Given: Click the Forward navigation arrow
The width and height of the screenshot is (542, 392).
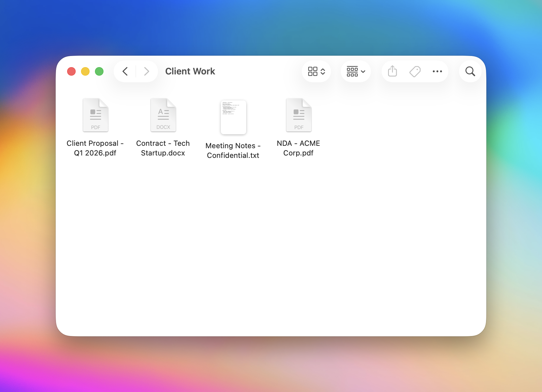Looking at the screenshot, I should (x=147, y=71).
